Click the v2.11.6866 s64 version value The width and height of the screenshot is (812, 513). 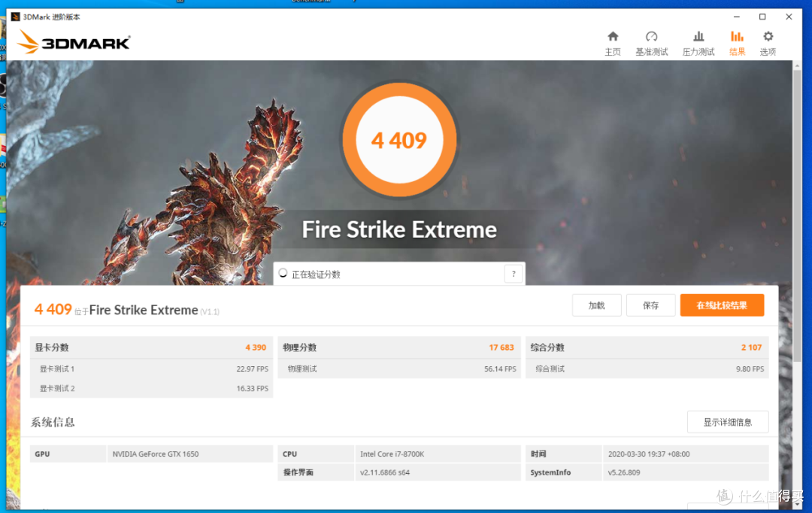[x=385, y=472]
